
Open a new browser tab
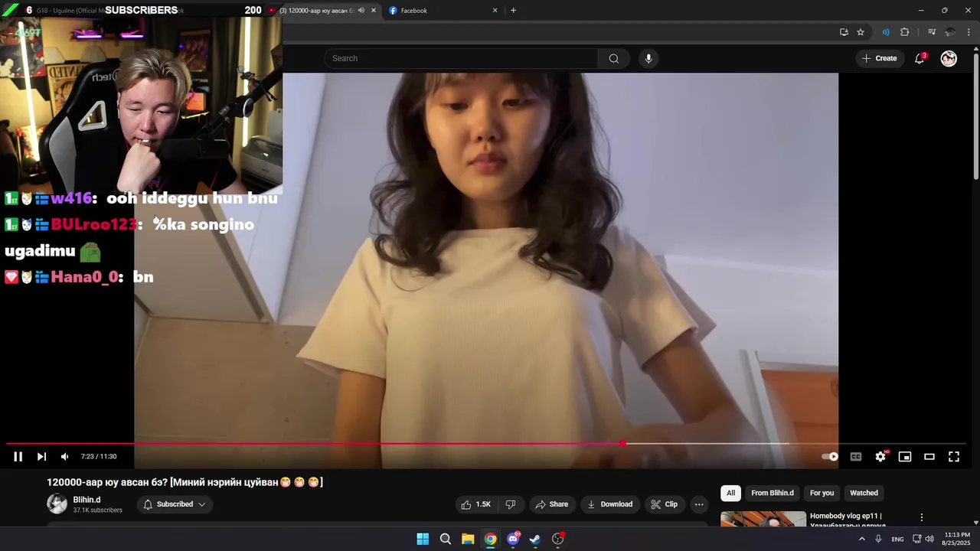point(513,11)
